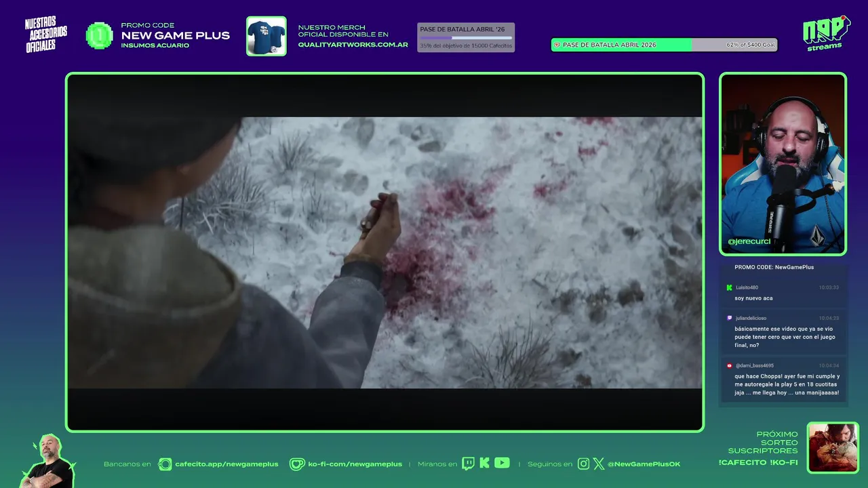Click 'PROMO CODE: NewGamePlus' chat header

(774, 267)
